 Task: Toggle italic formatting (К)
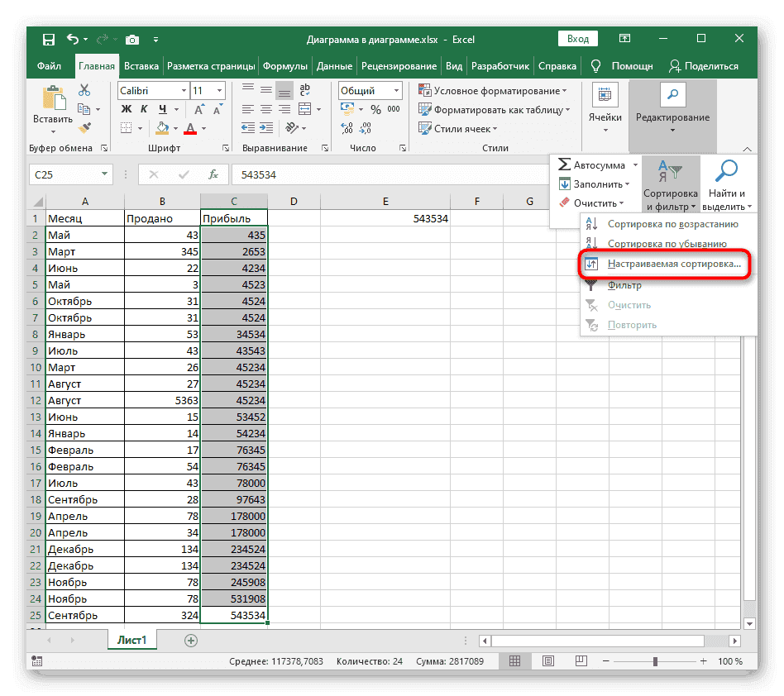click(143, 109)
